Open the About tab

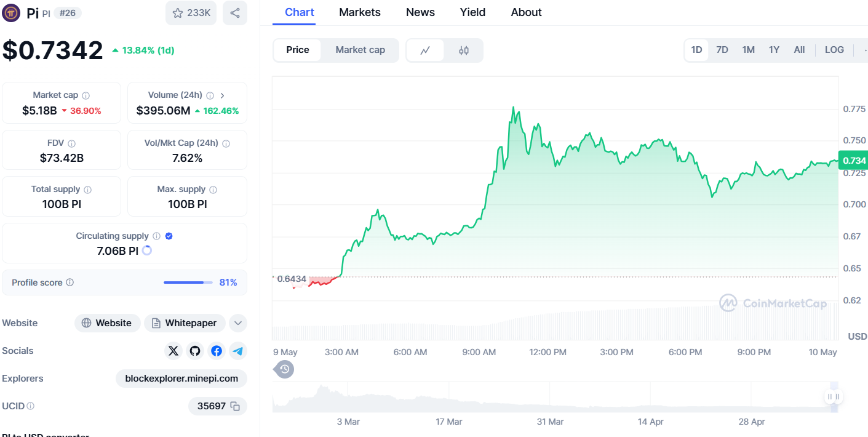coord(527,12)
